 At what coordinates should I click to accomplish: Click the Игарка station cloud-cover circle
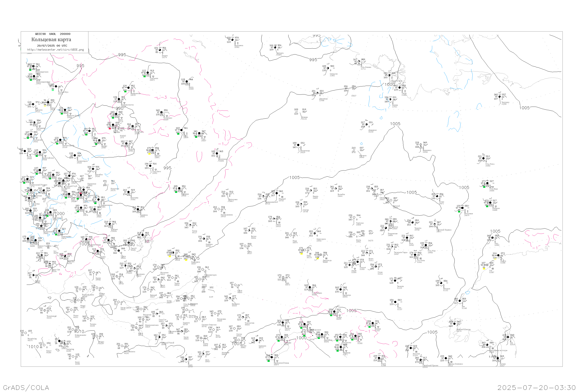coord(160,50)
